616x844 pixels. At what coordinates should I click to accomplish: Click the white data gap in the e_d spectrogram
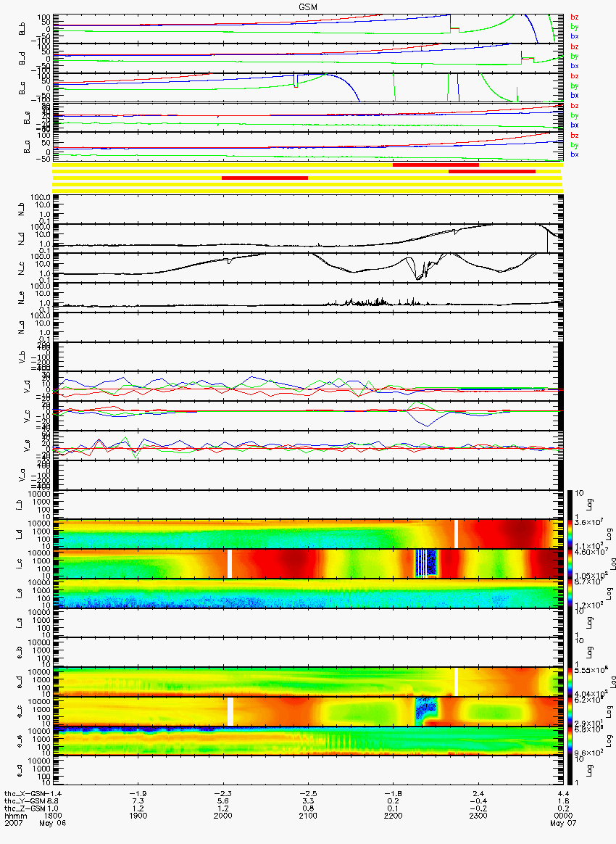point(457,682)
